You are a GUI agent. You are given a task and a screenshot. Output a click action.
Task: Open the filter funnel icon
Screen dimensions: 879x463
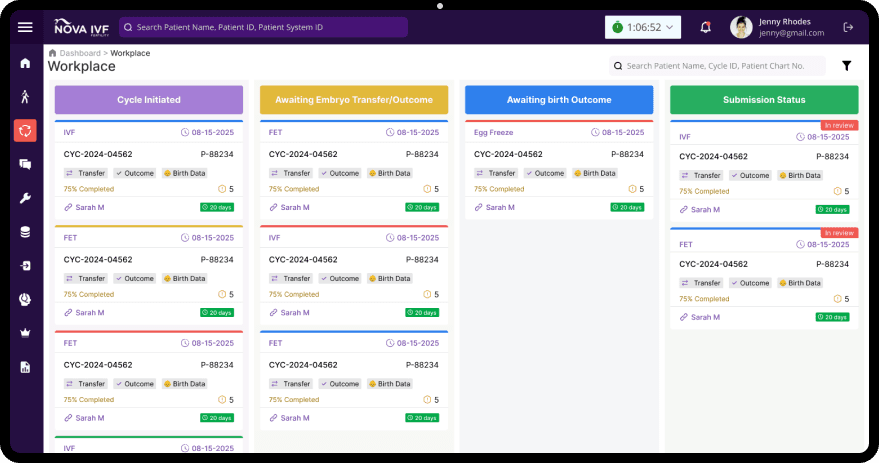click(x=846, y=66)
